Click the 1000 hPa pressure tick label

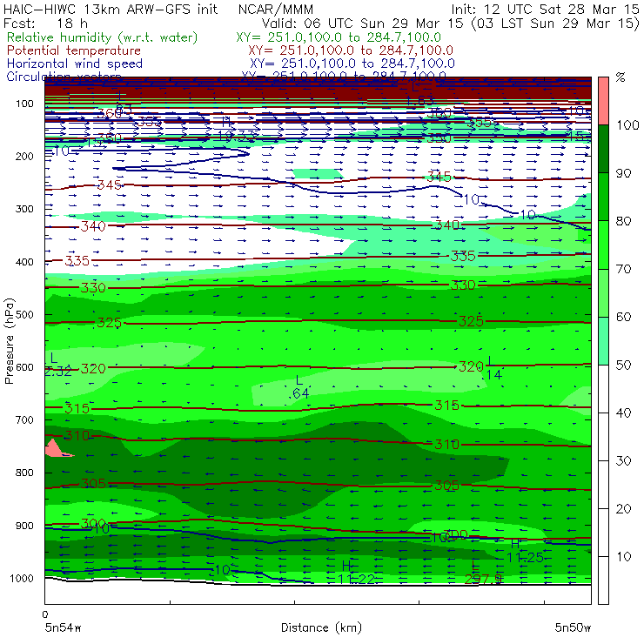(x=22, y=578)
